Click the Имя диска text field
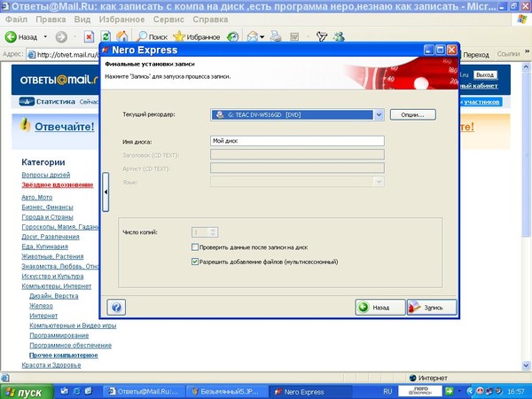Image resolution: width=532 pixels, height=399 pixels. click(297, 140)
